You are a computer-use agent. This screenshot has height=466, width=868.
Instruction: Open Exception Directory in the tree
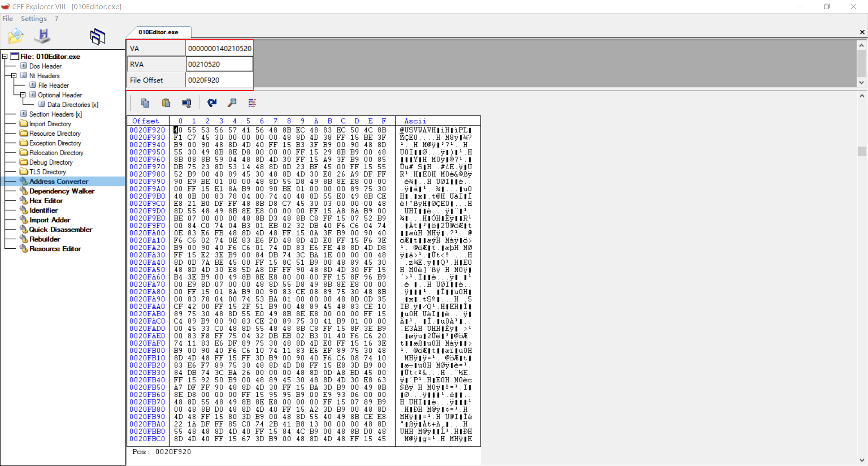click(x=55, y=143)
